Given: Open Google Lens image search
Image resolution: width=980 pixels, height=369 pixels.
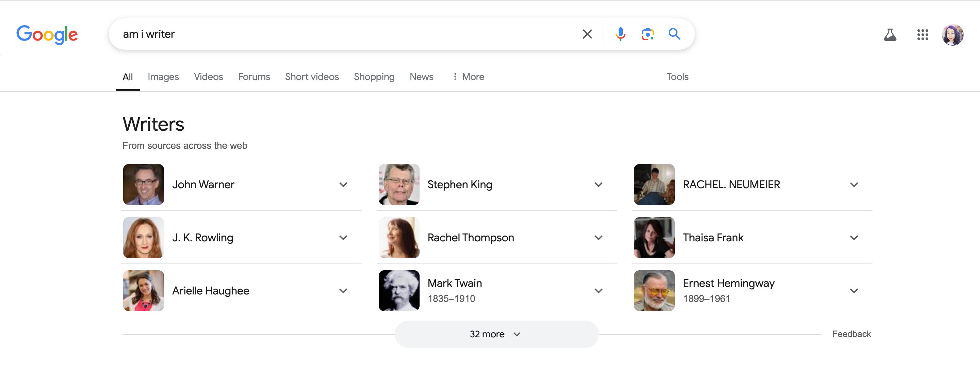Looking at the screenshot, I should (x=647, y=34).
